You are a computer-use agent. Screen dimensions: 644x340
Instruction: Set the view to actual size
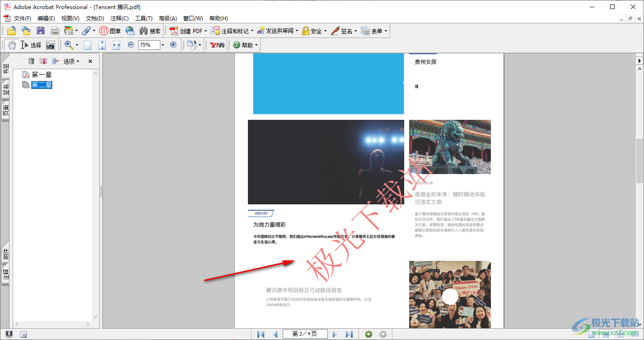pyautogui.click(x=88, y=45)
